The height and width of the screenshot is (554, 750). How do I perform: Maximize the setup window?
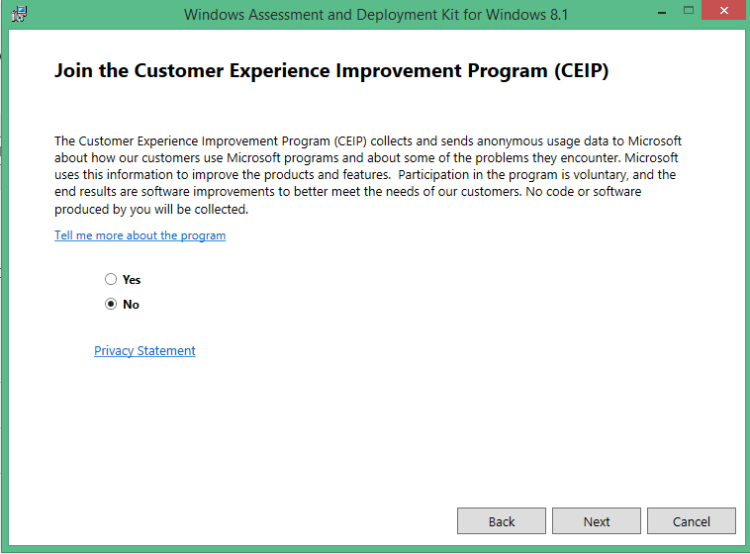[x=688, y=12]
